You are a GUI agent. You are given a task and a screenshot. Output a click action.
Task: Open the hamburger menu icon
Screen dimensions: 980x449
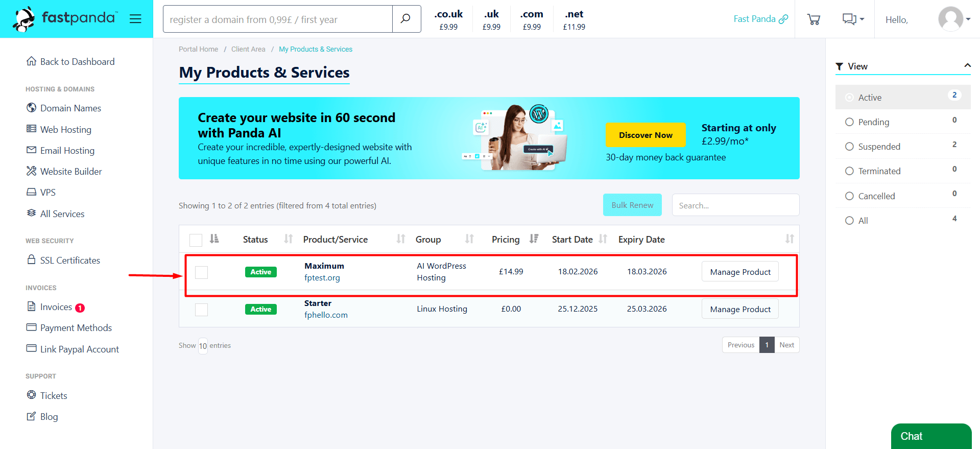pyautogui.click(x=135, y=19)
